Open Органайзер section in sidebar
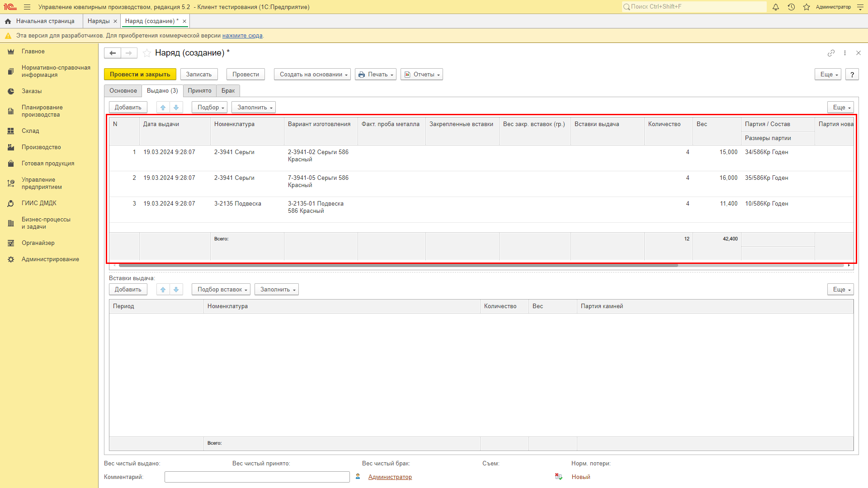This screenshot has width=868, height=488. (38, 243)
